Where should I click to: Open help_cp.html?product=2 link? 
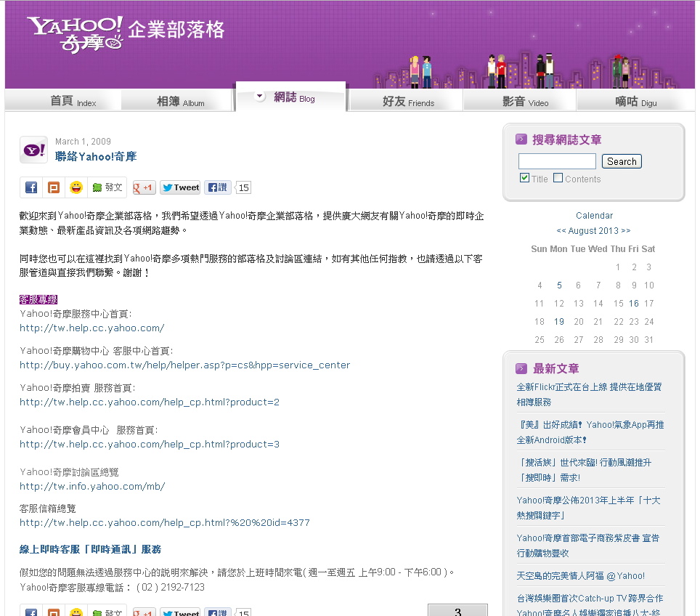[150, 402]
